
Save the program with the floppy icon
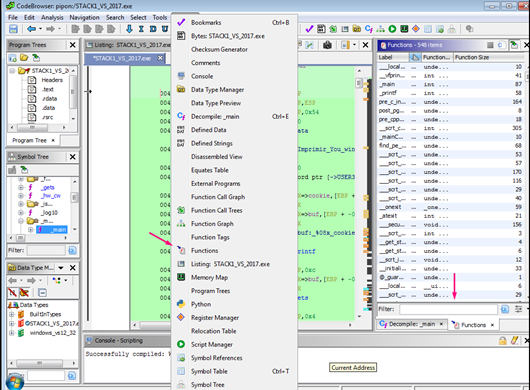coord(13,29)
